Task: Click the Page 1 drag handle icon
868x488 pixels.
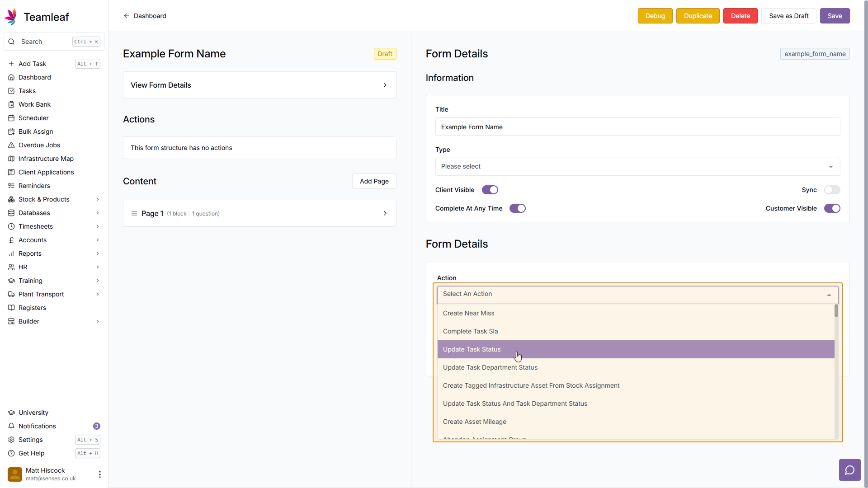Action: (x=134, y=213)
